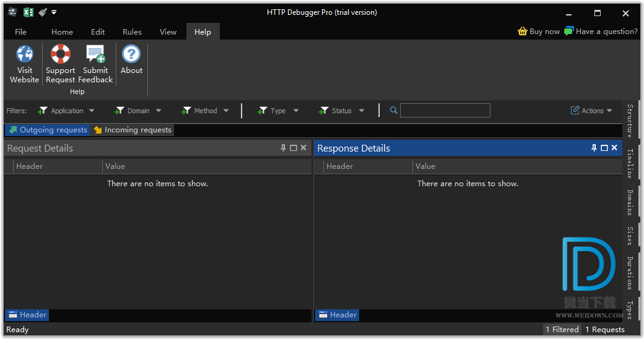644x339 pixels.
Task: Click the Ready status text
Action: click(17, 330)
